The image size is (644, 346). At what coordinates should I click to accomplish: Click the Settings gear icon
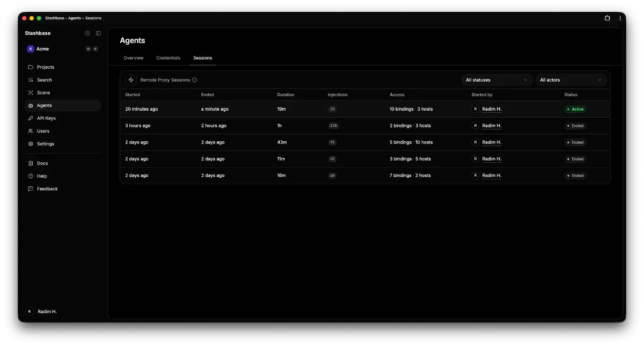point(31,144)
